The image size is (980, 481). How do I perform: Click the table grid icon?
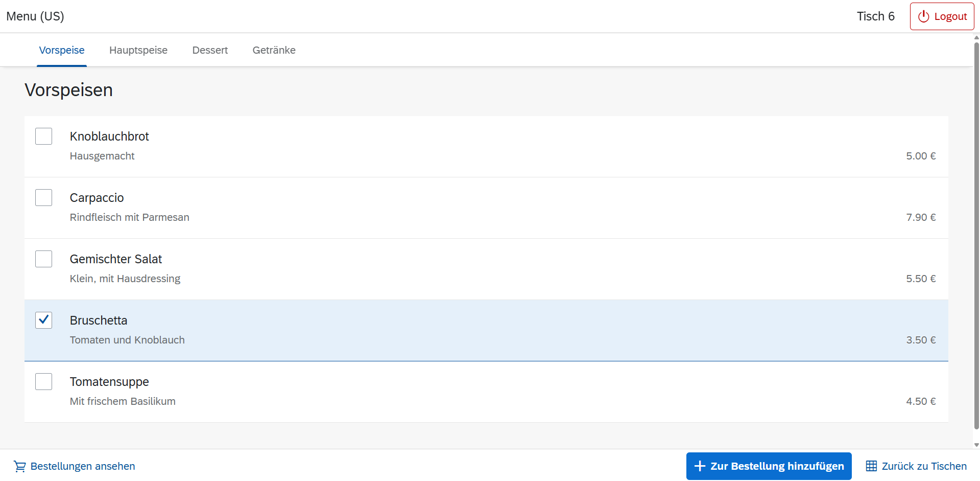tap(871, 466)
